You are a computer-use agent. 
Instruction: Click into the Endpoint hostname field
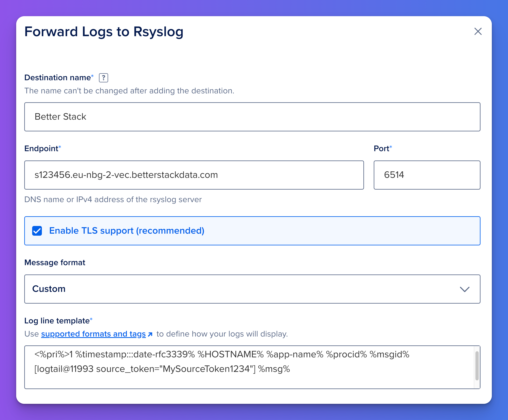(194, 175)
